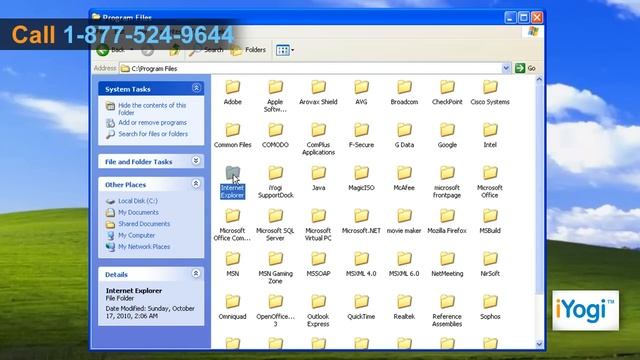Click the Search toolbar button

[206, 50]
